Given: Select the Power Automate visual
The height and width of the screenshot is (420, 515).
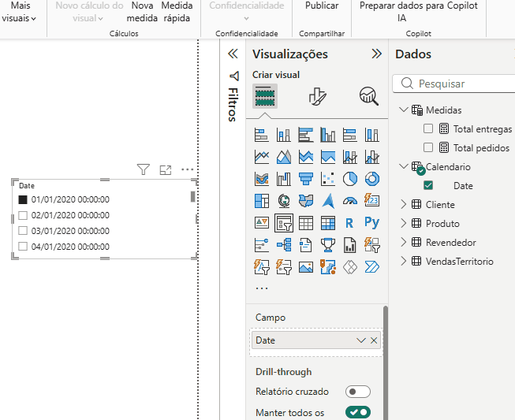Looking at the screenshot, I should click(371, 267).
